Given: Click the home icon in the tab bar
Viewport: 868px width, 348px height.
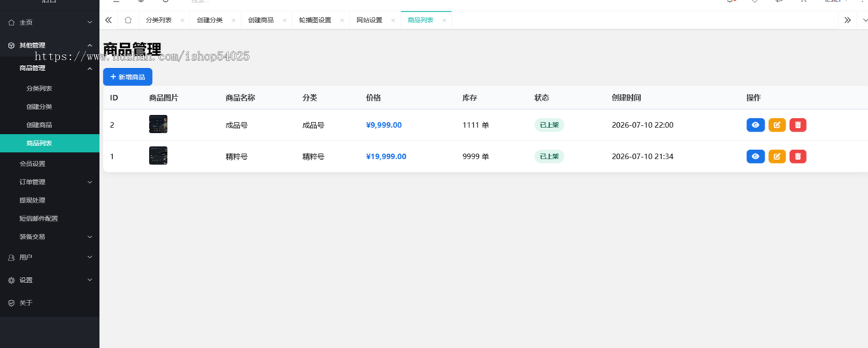Looking at the screenshot, I should point(128,20).
